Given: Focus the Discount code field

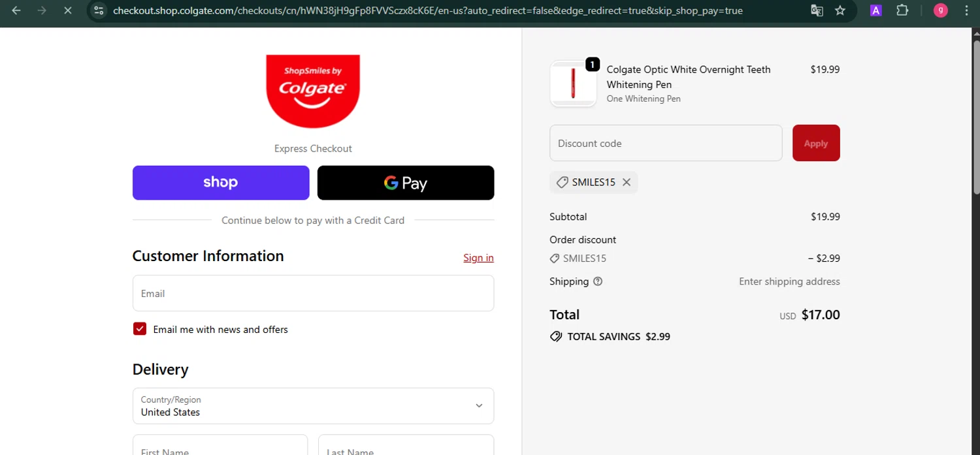Looking at the screenshot, I should tap(666, 143).
